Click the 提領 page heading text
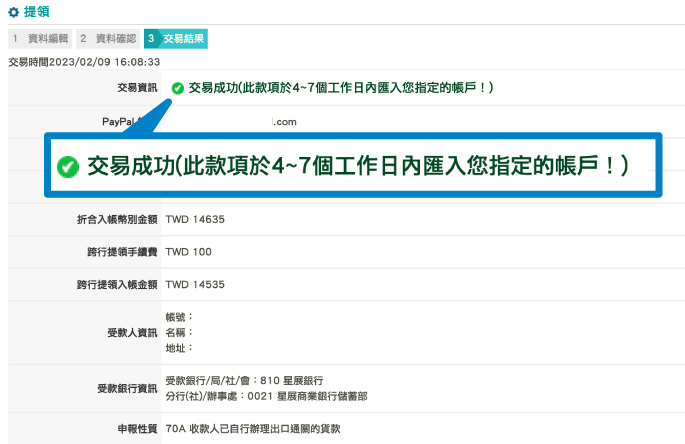685x444 pixels. point(37,12)
